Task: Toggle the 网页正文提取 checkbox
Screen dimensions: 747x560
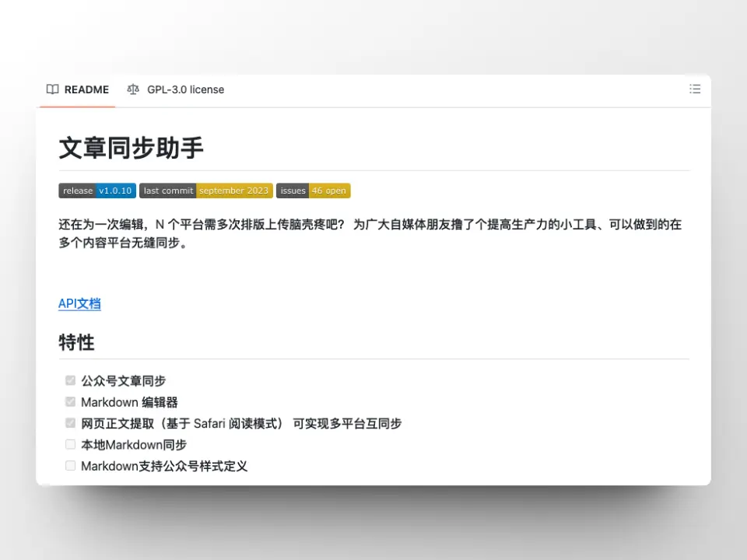Action: tap(71, 423)
